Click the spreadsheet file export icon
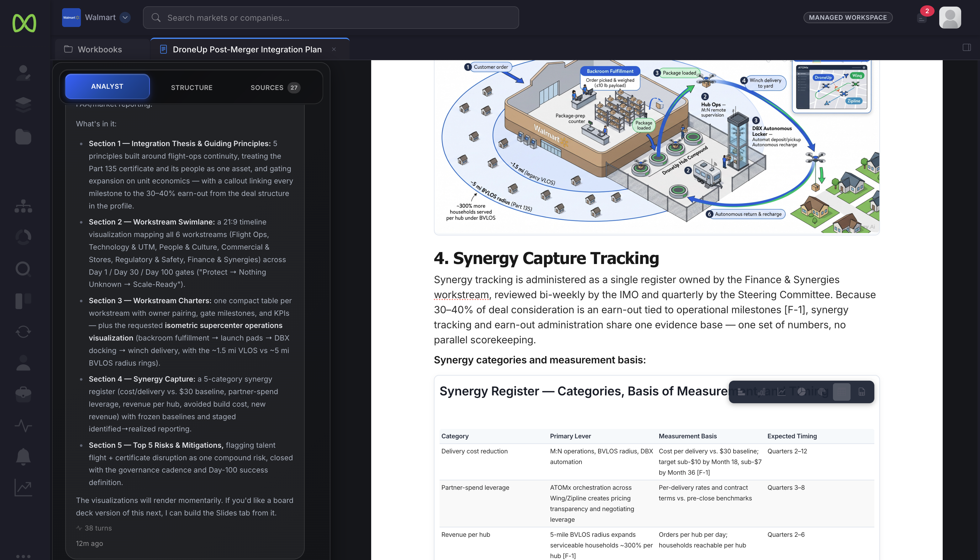 (x=862, y=392)
